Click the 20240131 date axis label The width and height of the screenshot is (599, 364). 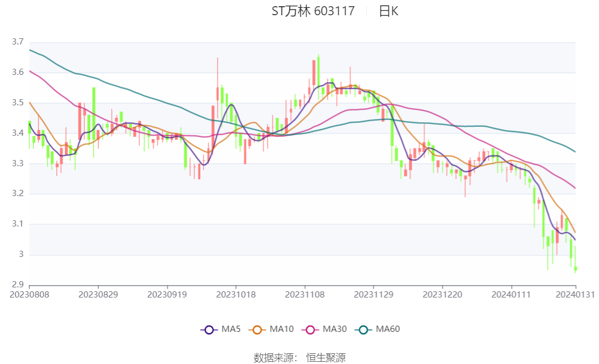coord(575,295)
